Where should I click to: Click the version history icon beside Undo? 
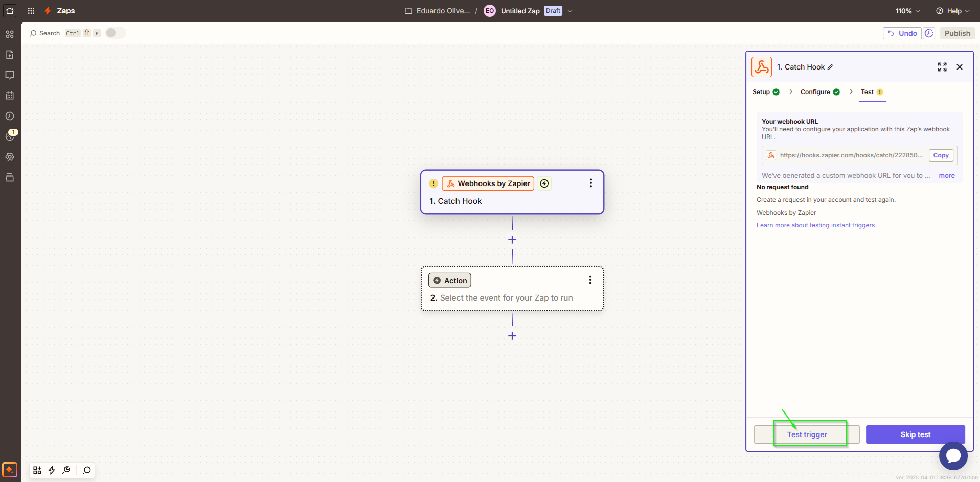click(929, 33)
